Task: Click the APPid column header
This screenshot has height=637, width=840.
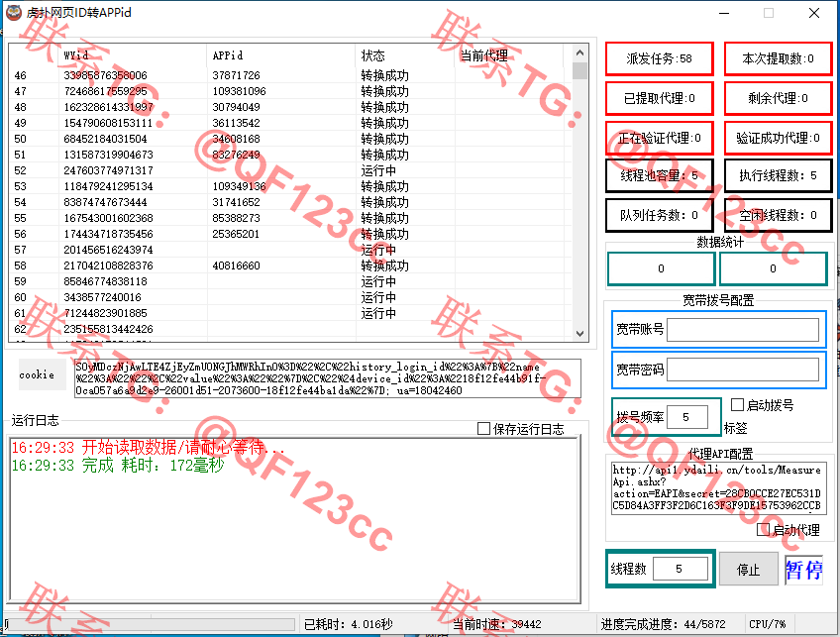Action: pyautogui.click(x=280, y=55)
